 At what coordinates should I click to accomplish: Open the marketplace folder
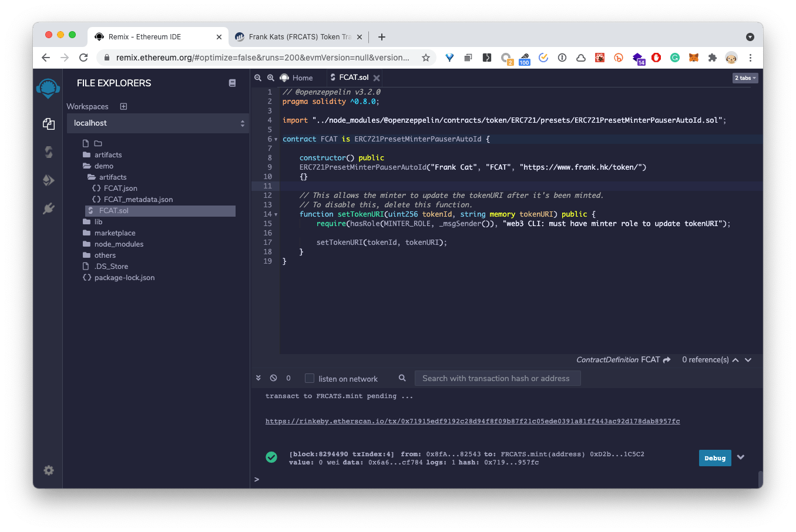coord(115,233)
